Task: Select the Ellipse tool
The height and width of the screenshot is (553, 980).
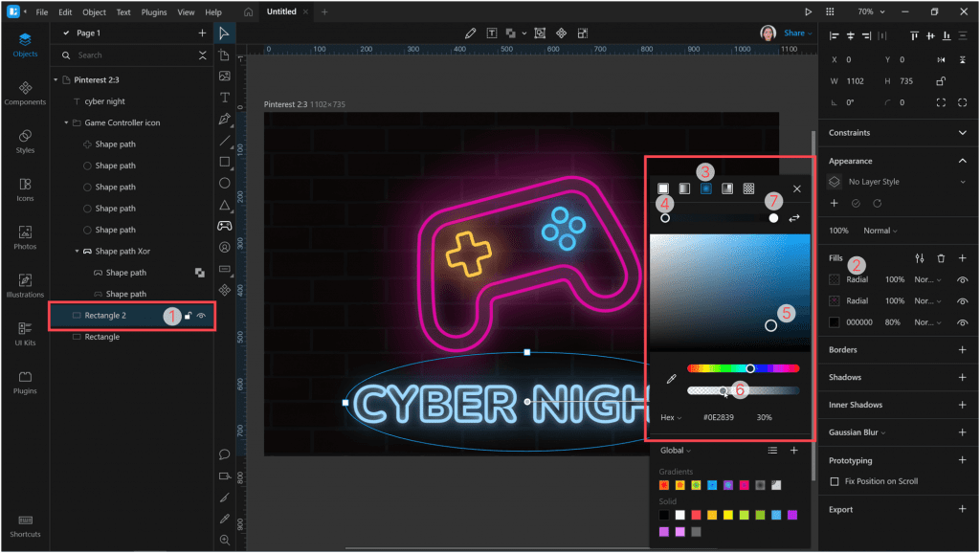Action: pyautogui.click(x=224, y=183)
